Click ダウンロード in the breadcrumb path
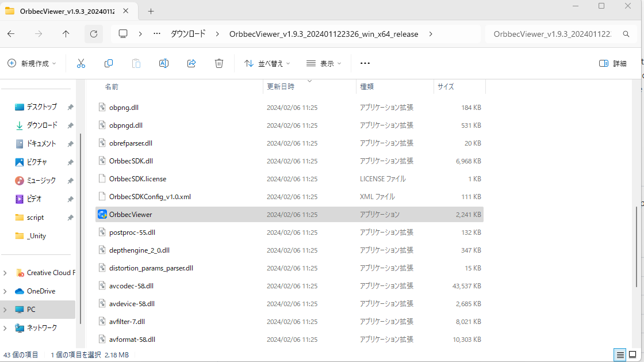This screenshot has width=644, height=362. [188, 34]
